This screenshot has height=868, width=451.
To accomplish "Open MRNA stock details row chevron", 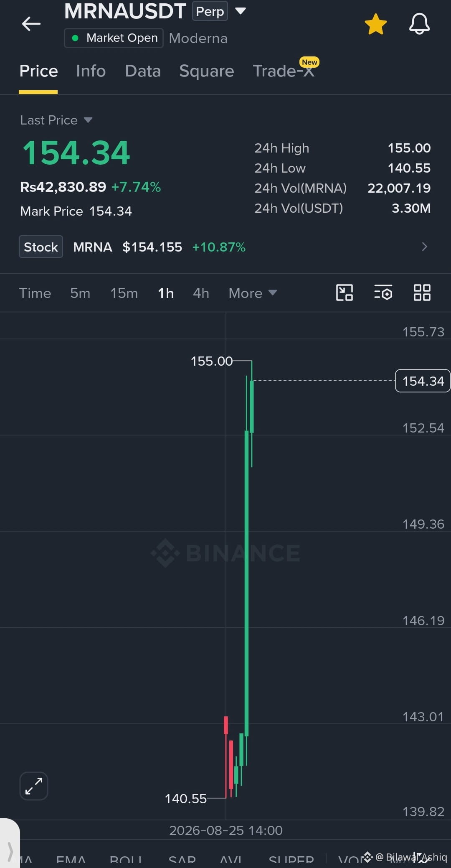I will pyautogui.click(x=425, y=247).
